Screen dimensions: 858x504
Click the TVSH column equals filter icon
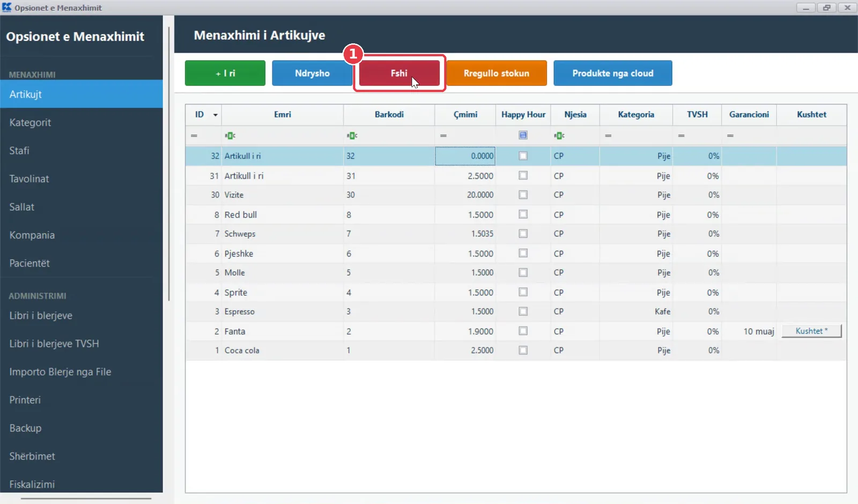tap(681, 136)
